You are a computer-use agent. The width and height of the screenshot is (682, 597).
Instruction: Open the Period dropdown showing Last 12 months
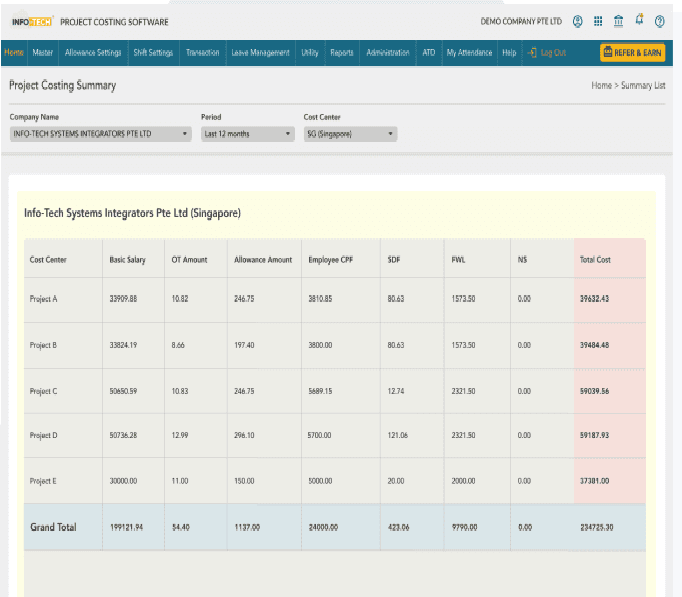click(x=247, y=134)
